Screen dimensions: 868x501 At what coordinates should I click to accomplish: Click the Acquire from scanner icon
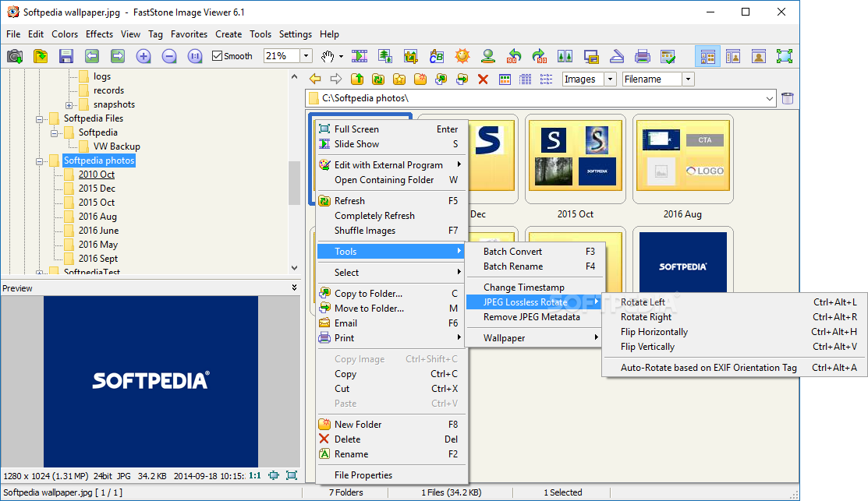pos(616,56)
